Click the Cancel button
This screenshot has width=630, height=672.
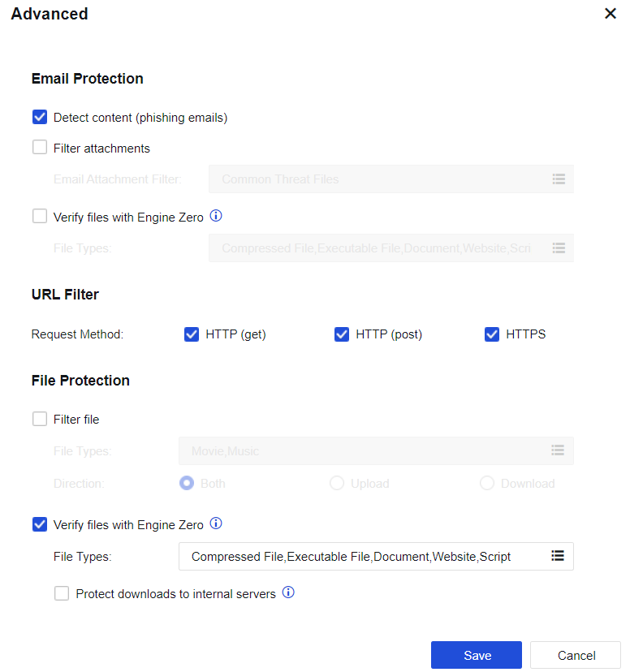click(x=576, y=655)
